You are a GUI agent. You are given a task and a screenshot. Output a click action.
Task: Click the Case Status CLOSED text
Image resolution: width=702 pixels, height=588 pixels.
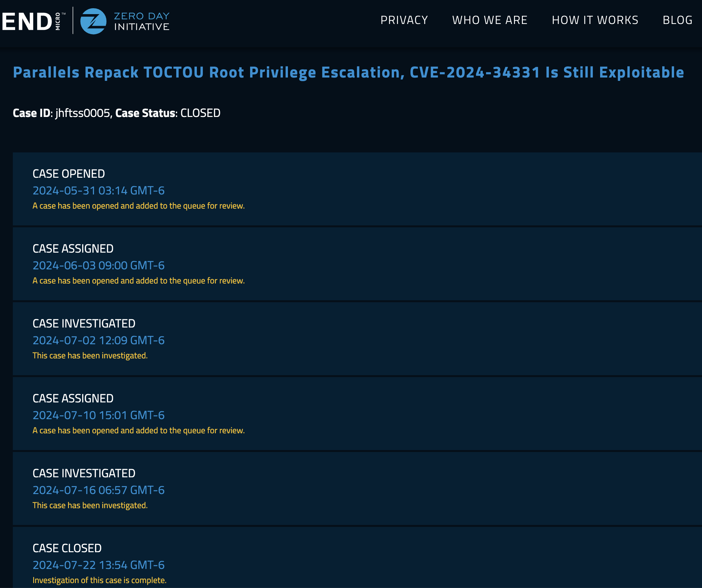click(168, 113)
